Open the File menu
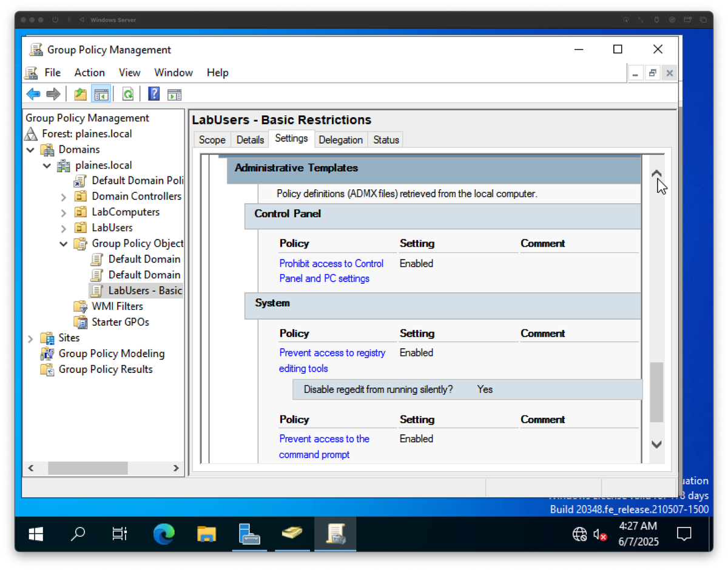Viewport: 728px width, 570px height. (x=53, y=73)
